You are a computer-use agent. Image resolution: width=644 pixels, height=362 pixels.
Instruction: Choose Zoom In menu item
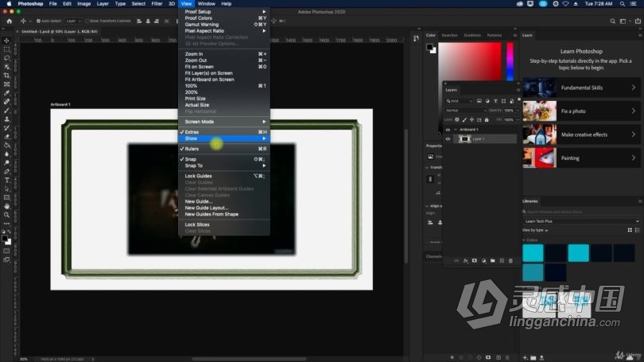coord(224,54)
